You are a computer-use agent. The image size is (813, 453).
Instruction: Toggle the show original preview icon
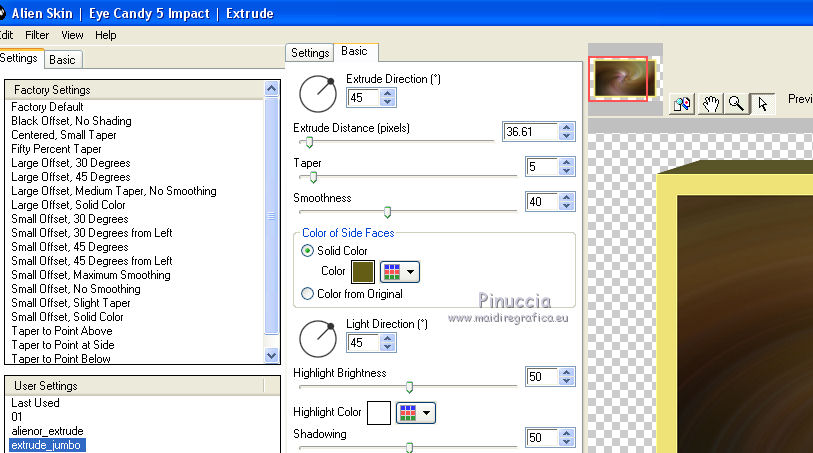(682, 104)
